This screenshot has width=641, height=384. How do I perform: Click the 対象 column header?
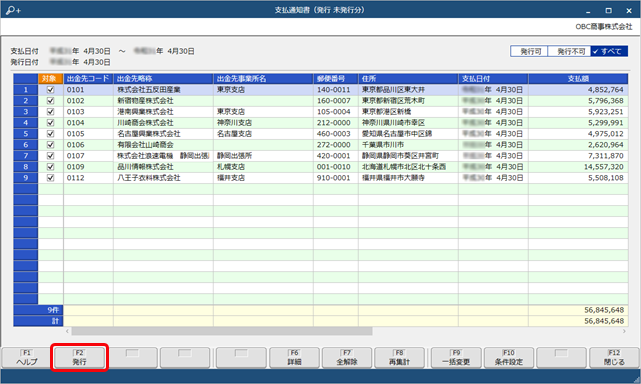(x=51, y=79)
